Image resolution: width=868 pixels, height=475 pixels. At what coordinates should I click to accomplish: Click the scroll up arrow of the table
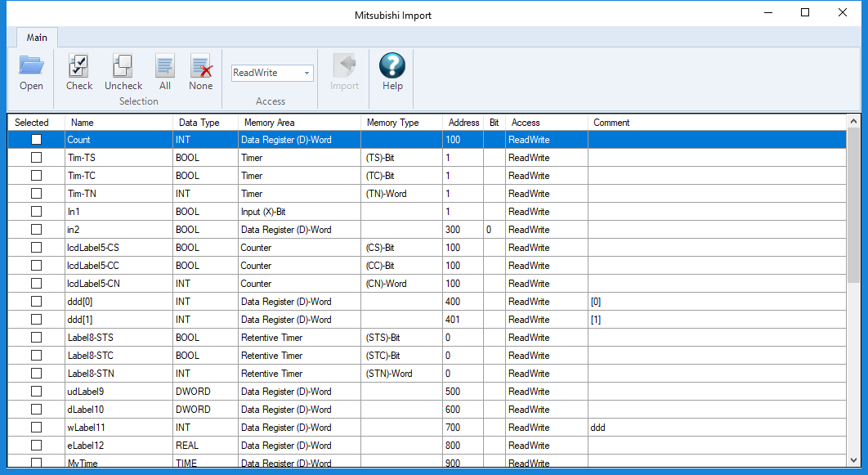pyautogui.click(x=853, y=121)
